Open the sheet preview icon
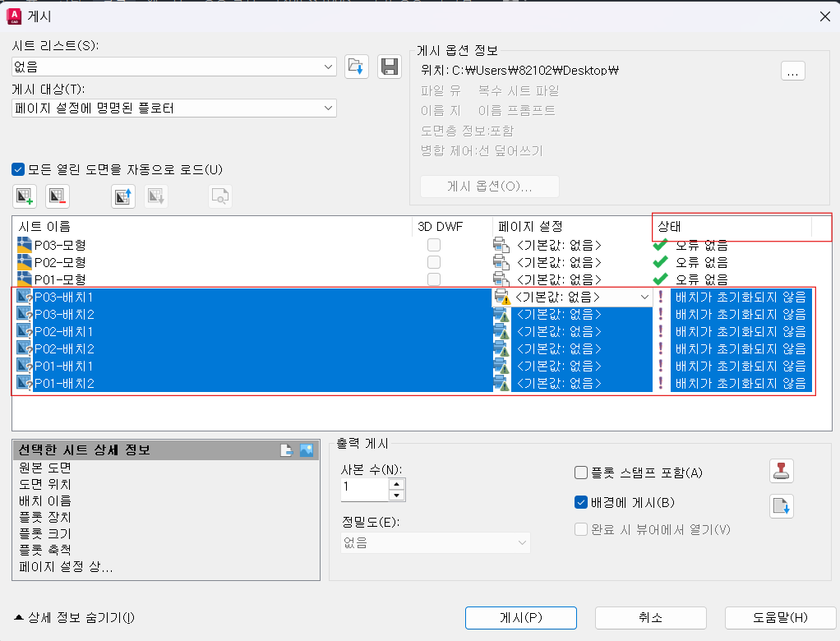Screen dimensions: 840x641 219,196
